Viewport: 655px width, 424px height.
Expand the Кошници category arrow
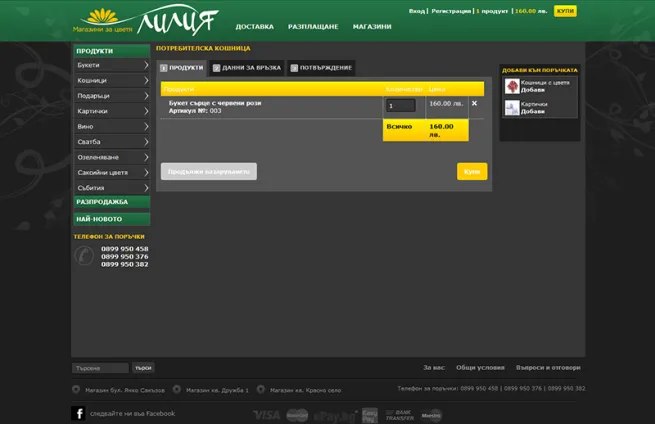[x=146, y=80]
